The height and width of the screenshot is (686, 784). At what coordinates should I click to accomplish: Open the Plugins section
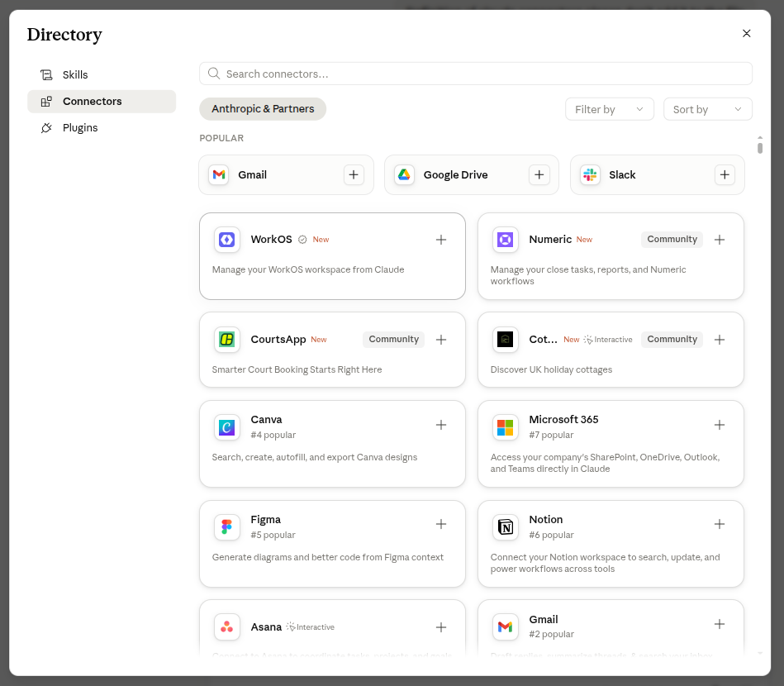[102, 127]
